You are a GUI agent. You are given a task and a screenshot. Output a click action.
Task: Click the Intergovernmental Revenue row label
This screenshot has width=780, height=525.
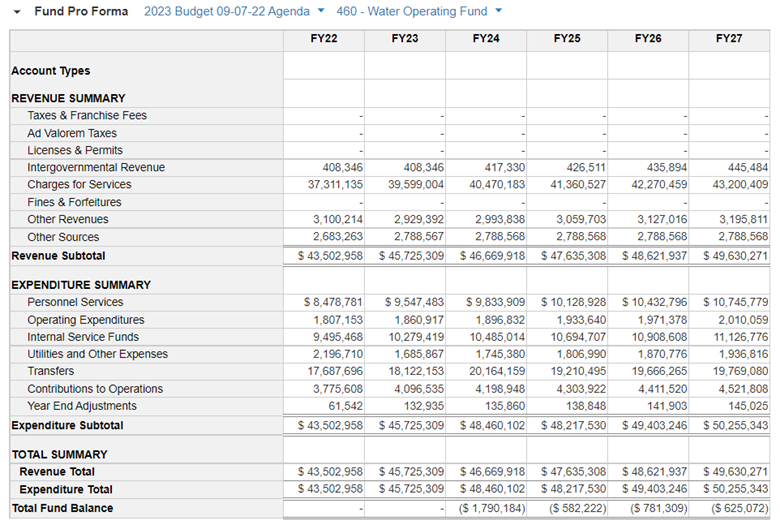tap(96, 168)
